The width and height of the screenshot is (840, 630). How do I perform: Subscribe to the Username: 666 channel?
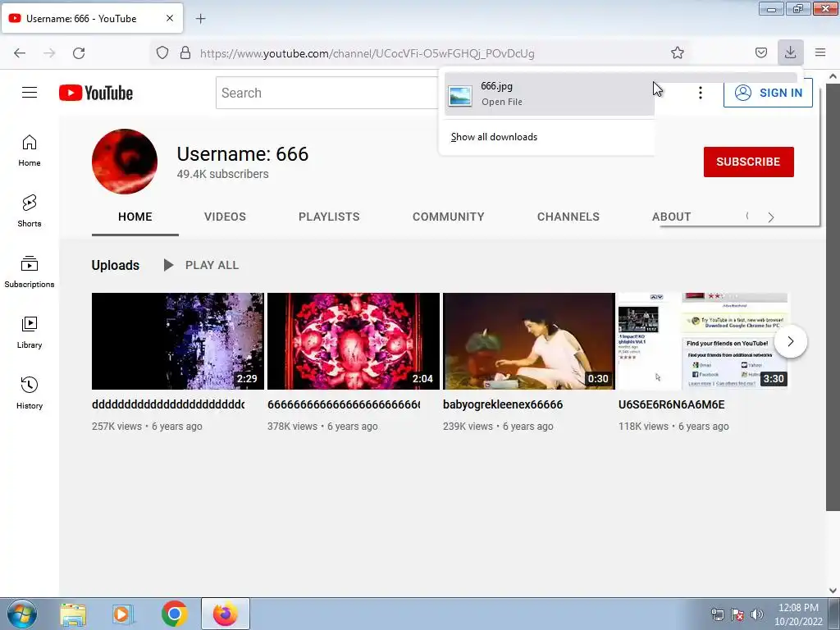[748, 162]
